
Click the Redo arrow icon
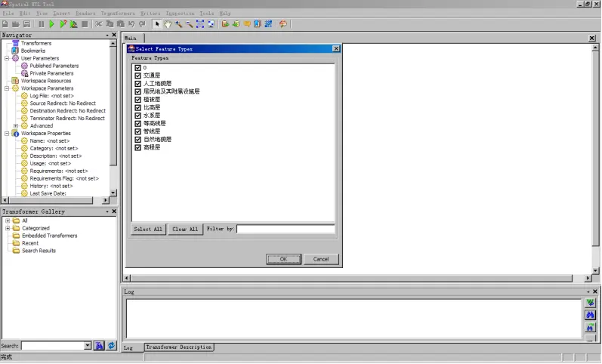(142, 24)
